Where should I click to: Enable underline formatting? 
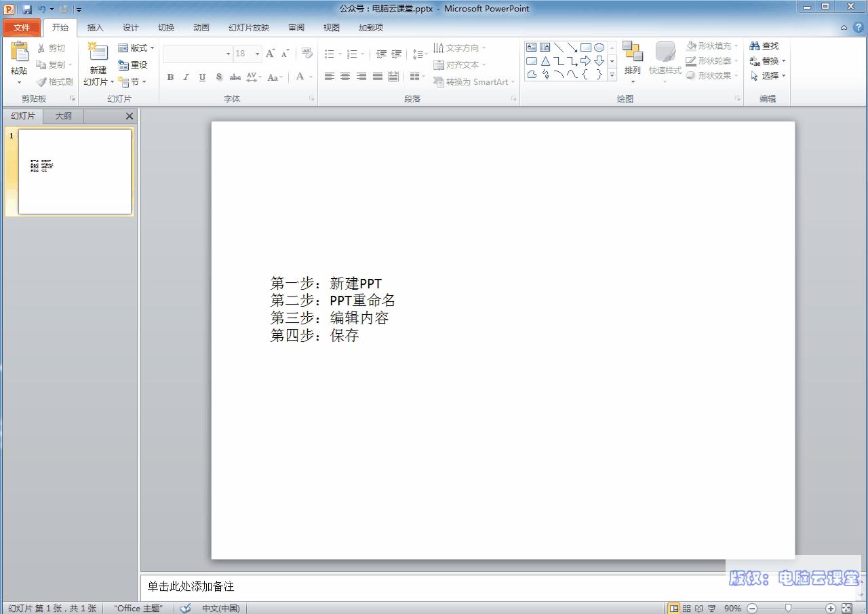coord(201,77)
